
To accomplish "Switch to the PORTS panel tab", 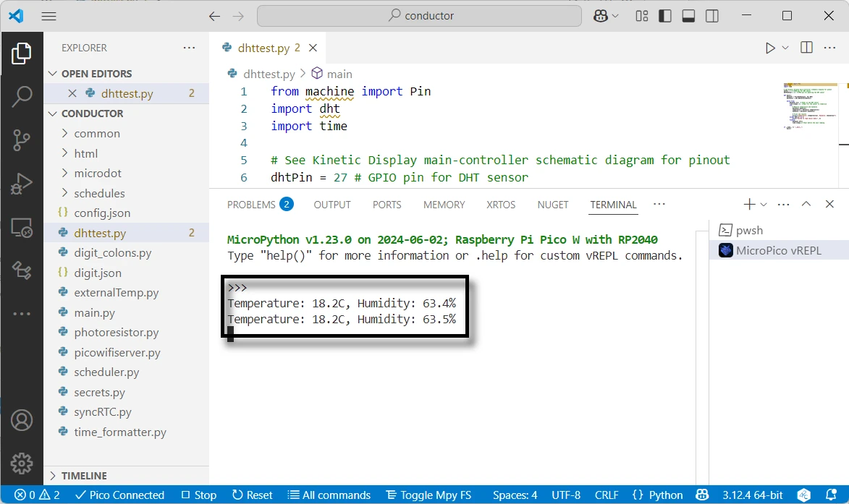I will (x=387, y=205).
